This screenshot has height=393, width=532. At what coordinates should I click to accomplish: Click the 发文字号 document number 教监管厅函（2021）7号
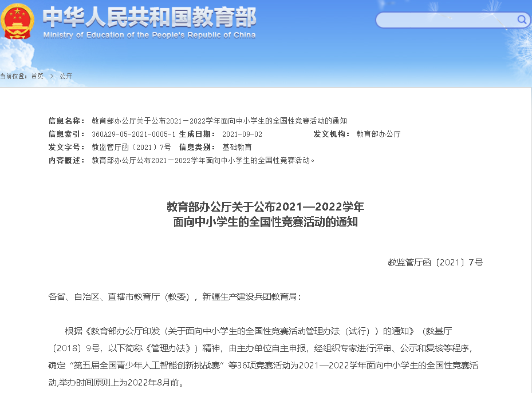[x=131, y=146]
